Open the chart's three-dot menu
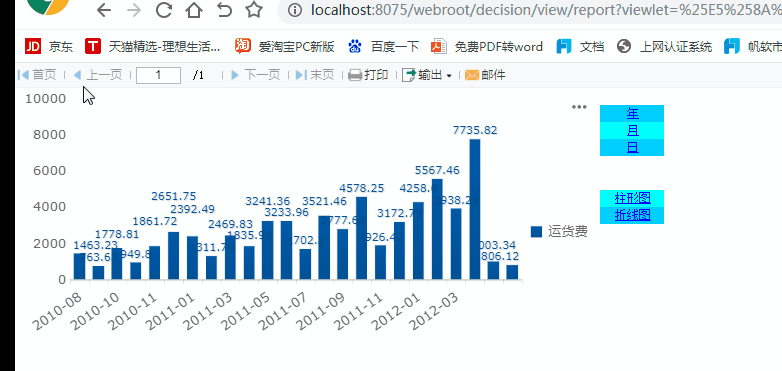This screenshot has height=371, width=782. [x=579, y=107]
